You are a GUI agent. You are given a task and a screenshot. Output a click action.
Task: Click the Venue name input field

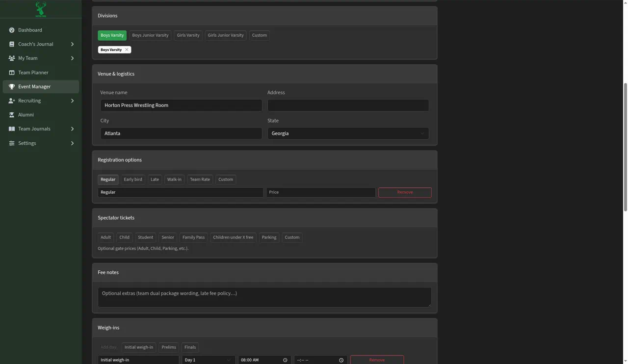click(181, 105)
